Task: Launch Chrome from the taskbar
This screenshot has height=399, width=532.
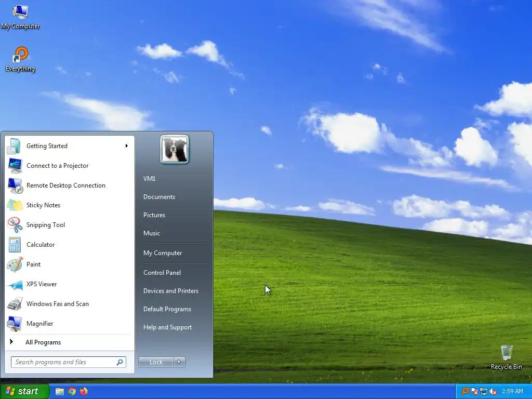Action: (72, 392)
